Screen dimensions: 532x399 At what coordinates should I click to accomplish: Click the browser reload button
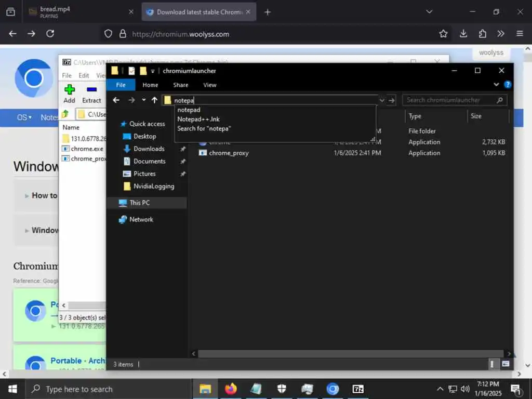click(x=50, y=34)
